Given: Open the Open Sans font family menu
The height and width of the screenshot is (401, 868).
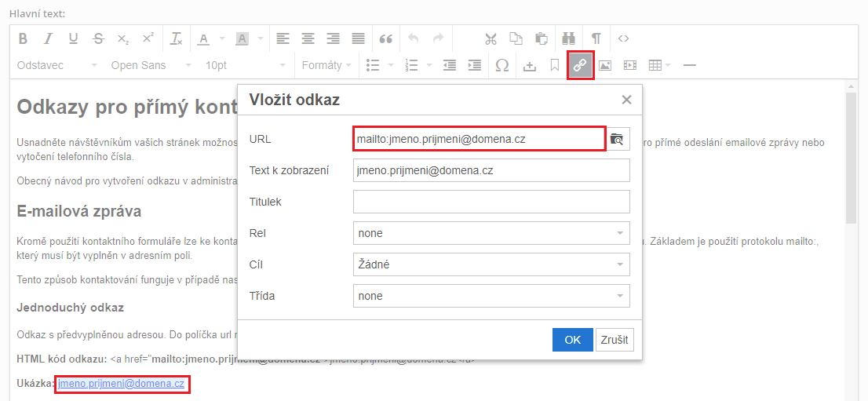Looking at the screenshot, I should point(151,66).
